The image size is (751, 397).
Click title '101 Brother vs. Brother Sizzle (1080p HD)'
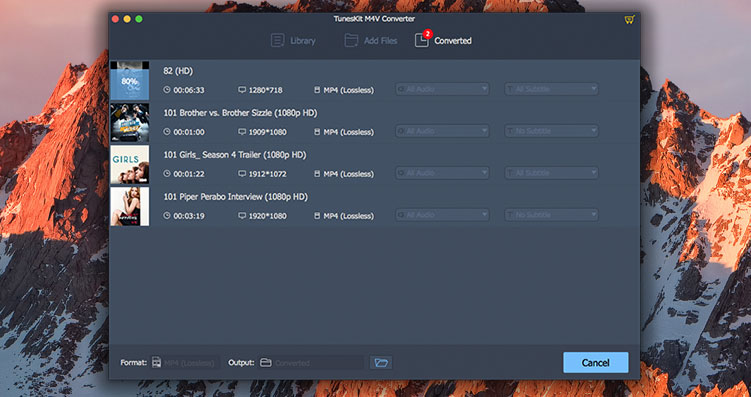point(240,113)
